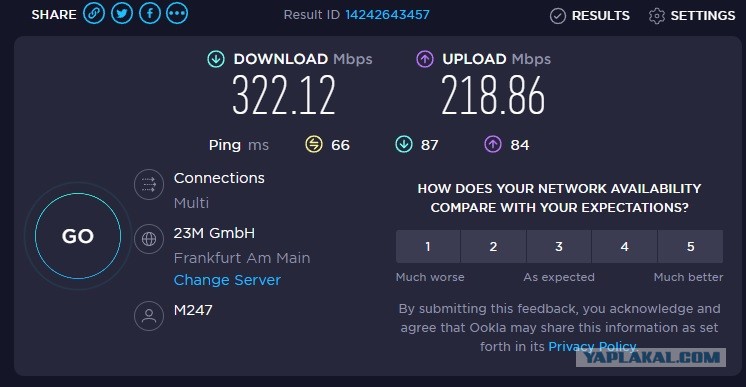Image resolution: width=746 pixels, height=387 pixels.
Task: Open the SETTINGS menu
Action: point(692,16)
